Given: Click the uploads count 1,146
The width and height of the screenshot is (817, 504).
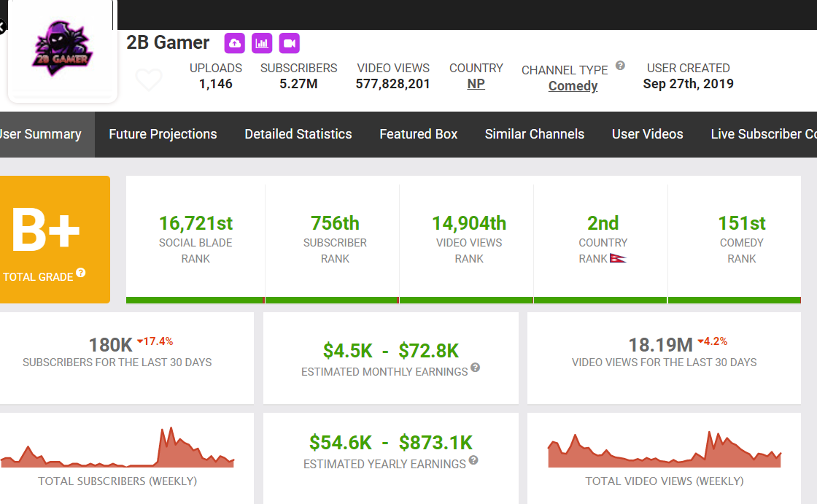Looking at the screenshot, I should (x=216, y=84).
